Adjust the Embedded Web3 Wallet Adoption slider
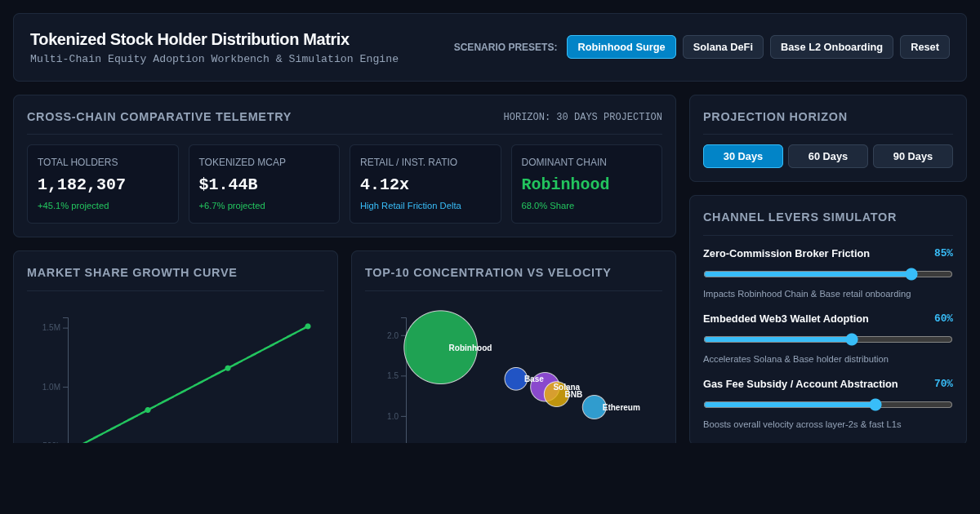 tap(828, 339)
